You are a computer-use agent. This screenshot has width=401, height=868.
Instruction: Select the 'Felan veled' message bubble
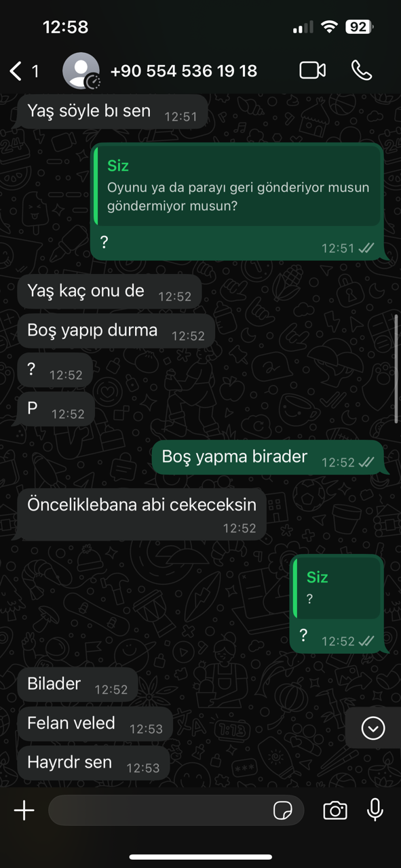click(x=95, y=724)
